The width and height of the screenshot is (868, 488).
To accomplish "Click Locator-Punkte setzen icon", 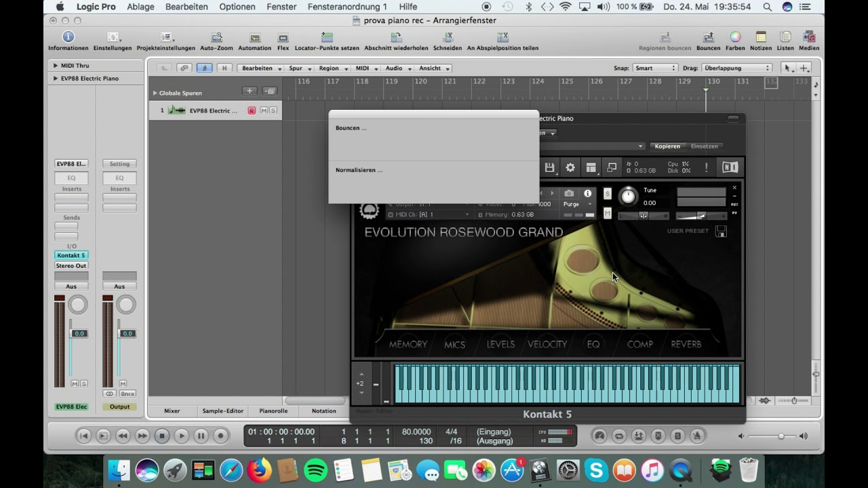I will 327,37.
